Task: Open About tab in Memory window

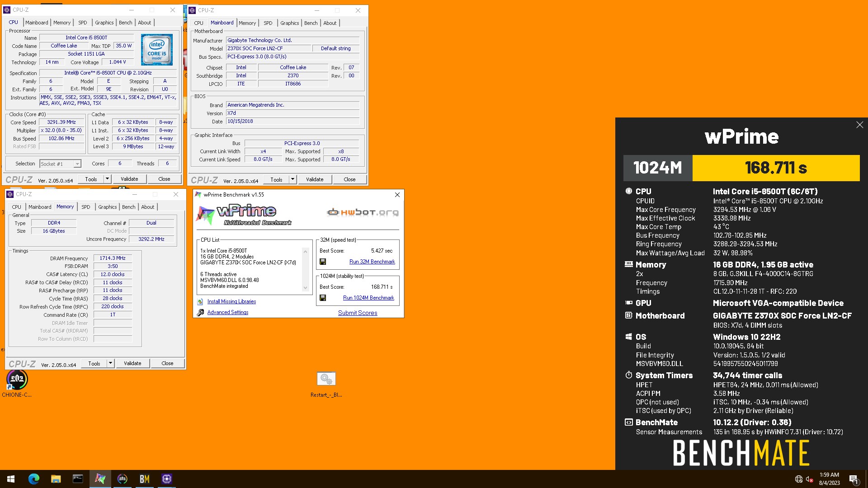Action: pos(147,207)
